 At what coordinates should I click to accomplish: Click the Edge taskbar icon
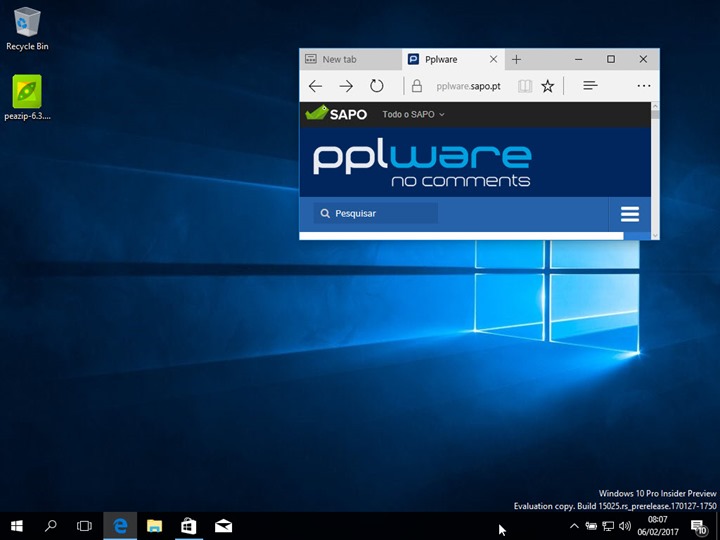120,526
